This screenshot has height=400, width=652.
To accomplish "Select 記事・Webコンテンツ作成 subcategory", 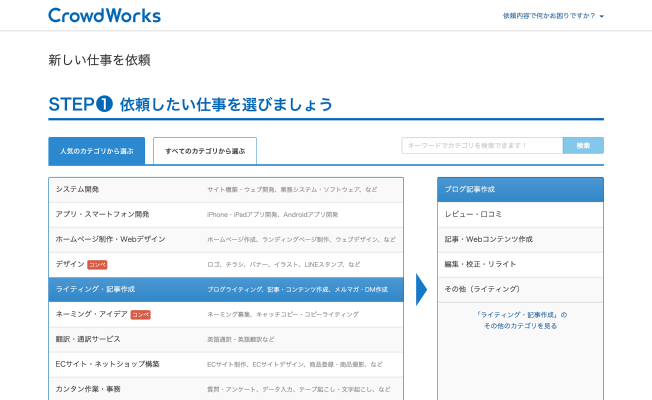I will (x=520, y=239).
